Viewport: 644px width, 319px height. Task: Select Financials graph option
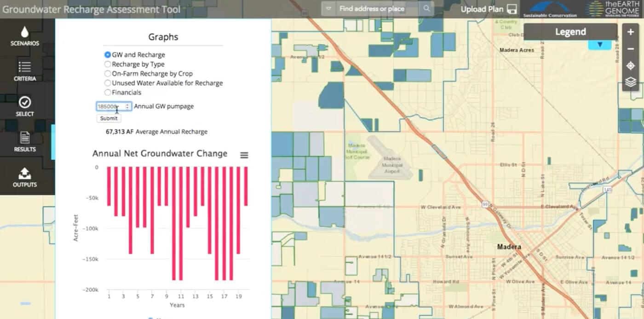[x=108, y=93]
